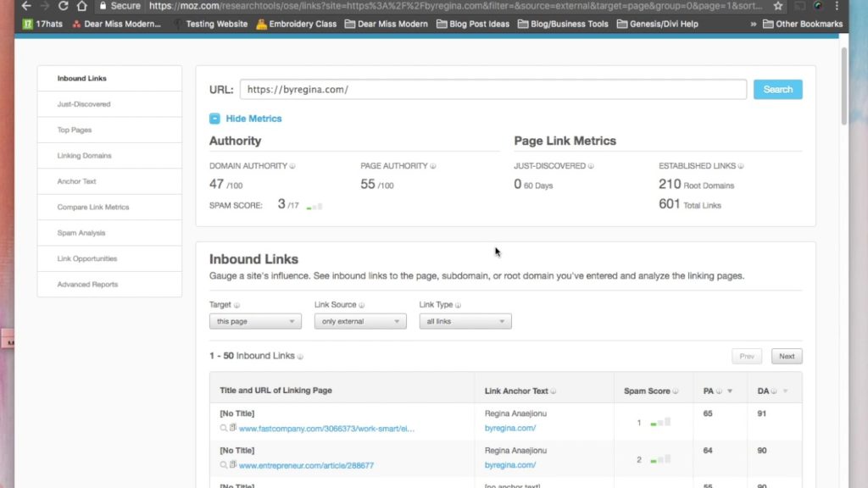Click the Prev pagination button
This screenshot has height=488, width=868.
click(747, 357)
